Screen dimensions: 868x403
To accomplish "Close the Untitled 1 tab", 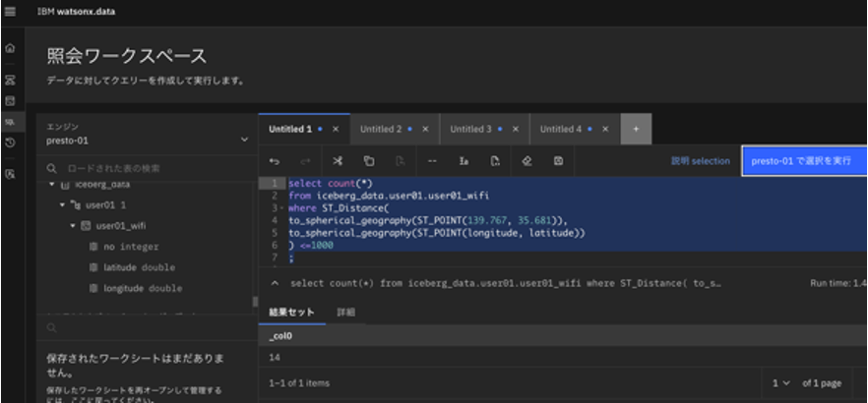I will click(x=335, y=130).
